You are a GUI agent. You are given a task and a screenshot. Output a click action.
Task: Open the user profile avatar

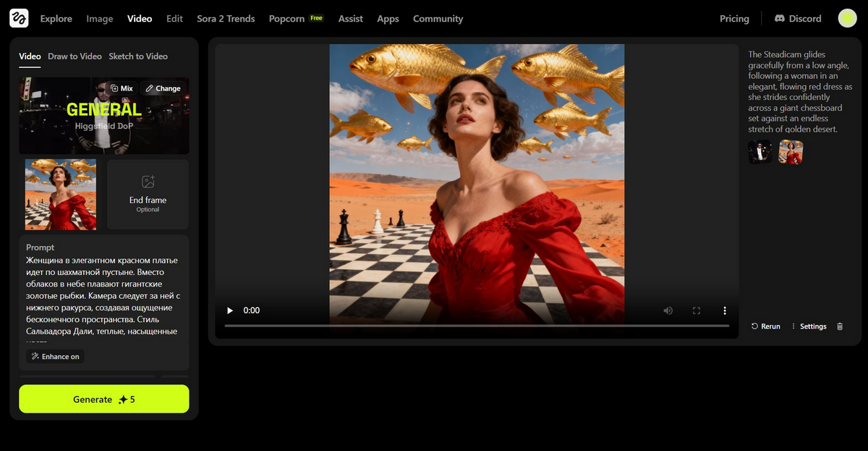[x=847, y=18]
